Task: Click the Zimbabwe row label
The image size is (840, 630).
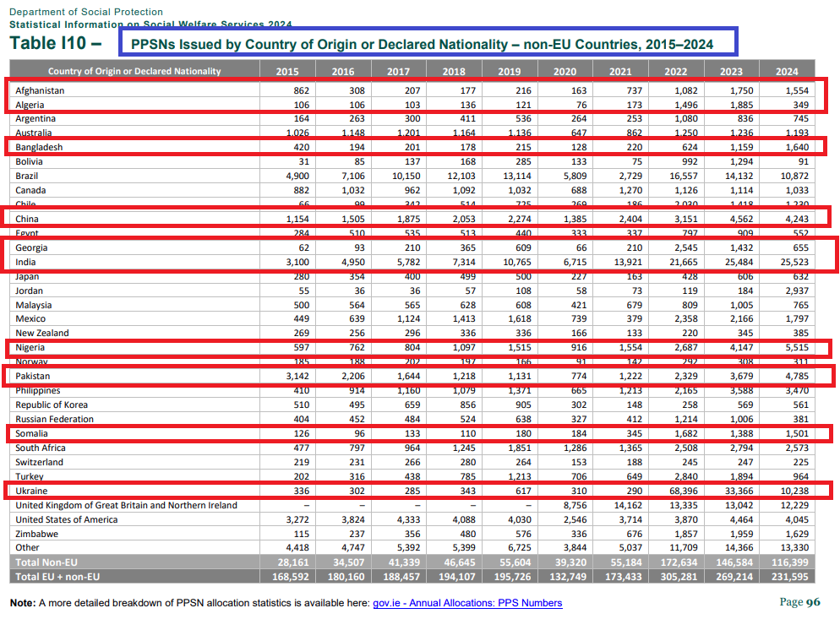Action: click(x=36, y=535)
